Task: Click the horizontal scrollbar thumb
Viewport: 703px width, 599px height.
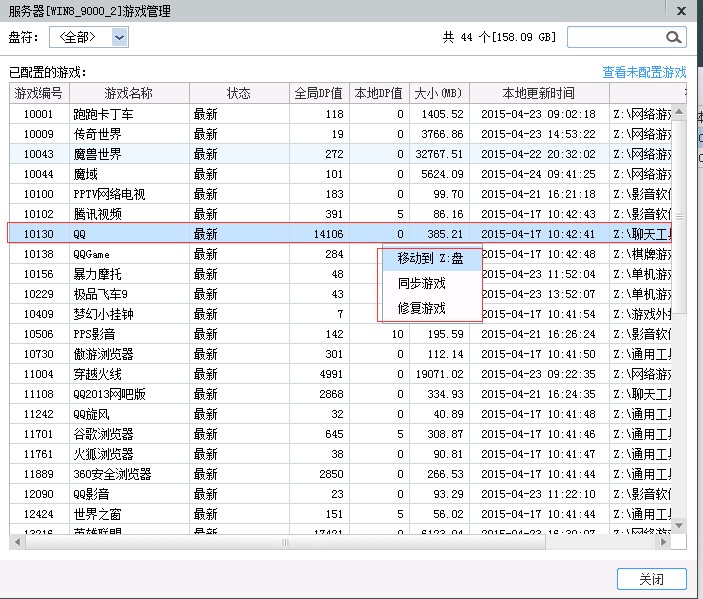Action: (285, 542)
